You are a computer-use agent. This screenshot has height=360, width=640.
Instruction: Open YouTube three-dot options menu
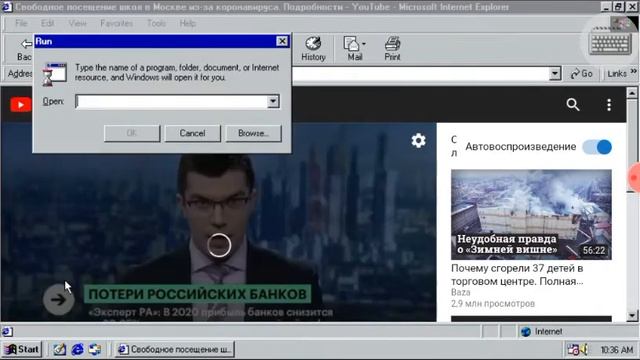tap(609, 105)
